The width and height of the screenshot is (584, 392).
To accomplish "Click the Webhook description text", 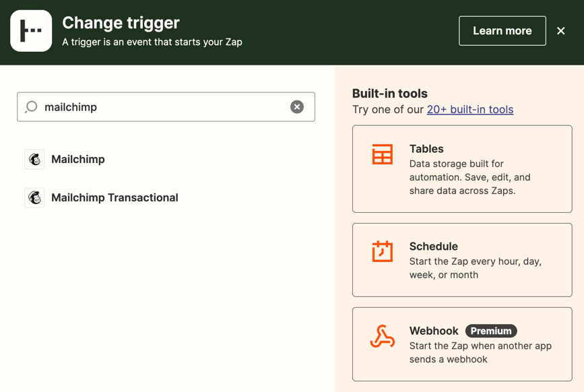I will [480, 352].
